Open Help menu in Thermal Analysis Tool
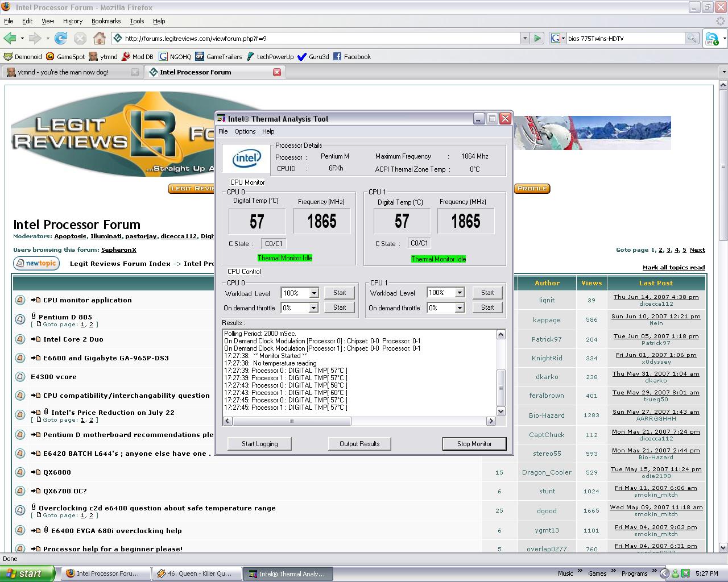This screenshot has height=582, width=728. [x=268, y=131]
